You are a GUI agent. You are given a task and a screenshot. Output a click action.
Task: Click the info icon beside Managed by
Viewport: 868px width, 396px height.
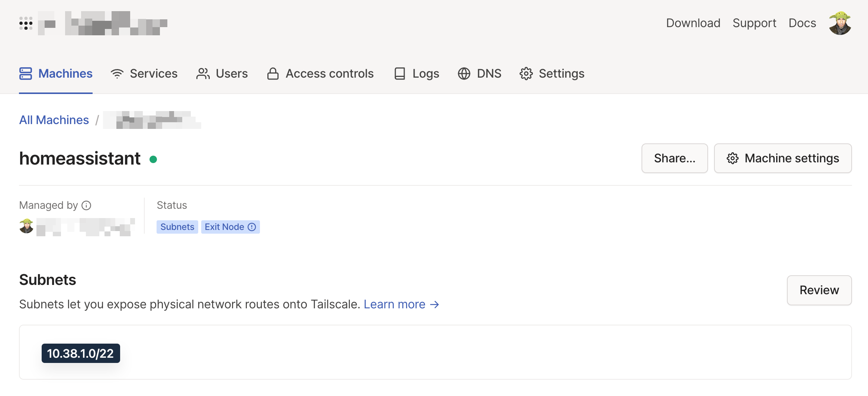point(86,205)
